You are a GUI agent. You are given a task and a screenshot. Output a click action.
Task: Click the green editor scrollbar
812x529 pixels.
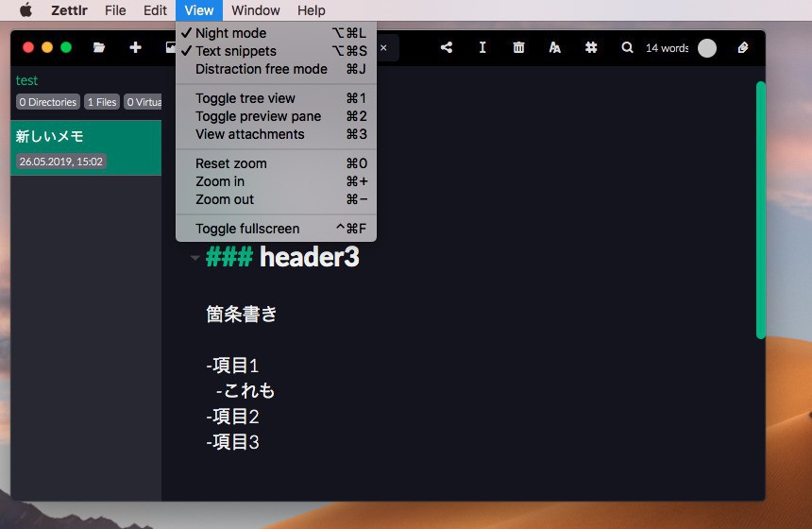pyautogui.click(x=761, y=210)
